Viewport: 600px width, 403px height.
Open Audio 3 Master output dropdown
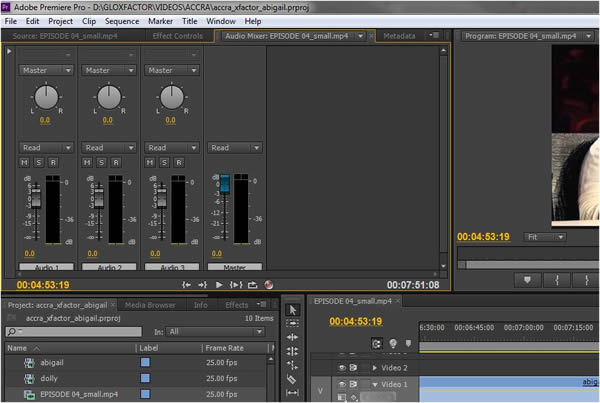[171, 70]
